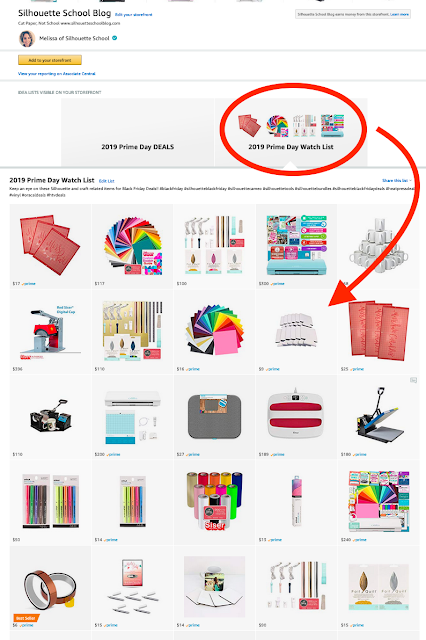Open the Edit your storefront link
This screenshot has height=640, width=426.
[133, 15]
